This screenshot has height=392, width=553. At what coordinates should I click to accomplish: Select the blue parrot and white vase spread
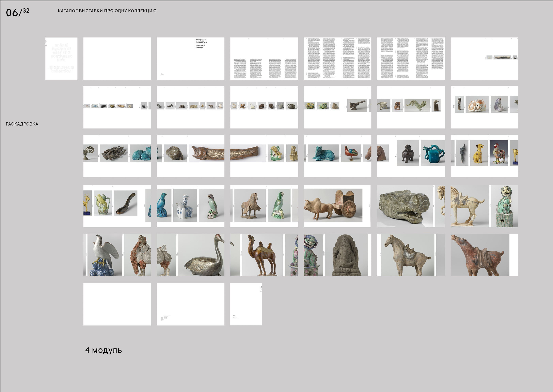point(190,206)
